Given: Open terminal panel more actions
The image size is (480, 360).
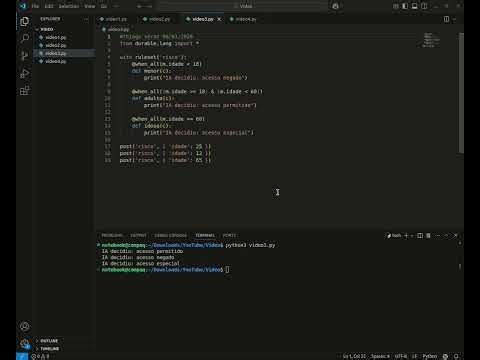Looking at the screenshot, I should (437, 236).
